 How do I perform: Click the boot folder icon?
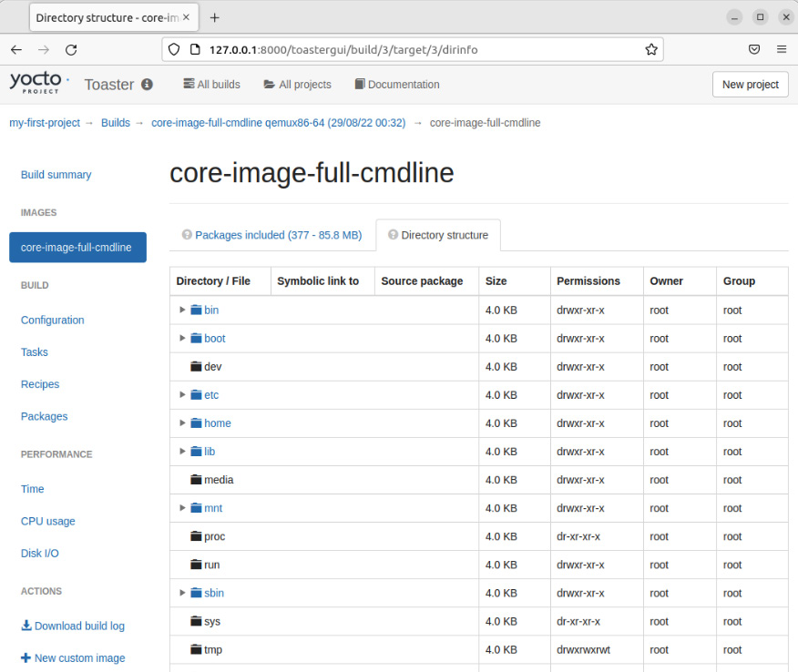[196, 339]
